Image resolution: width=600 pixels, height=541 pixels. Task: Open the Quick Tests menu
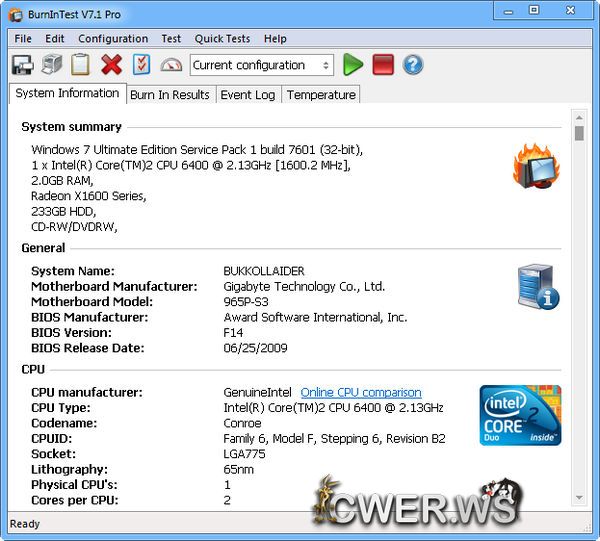pyautogui.click(x=222, y=39)
